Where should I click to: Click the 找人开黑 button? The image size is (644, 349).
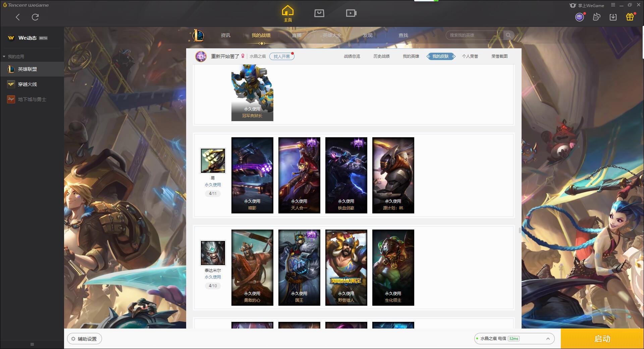[282, 56]
